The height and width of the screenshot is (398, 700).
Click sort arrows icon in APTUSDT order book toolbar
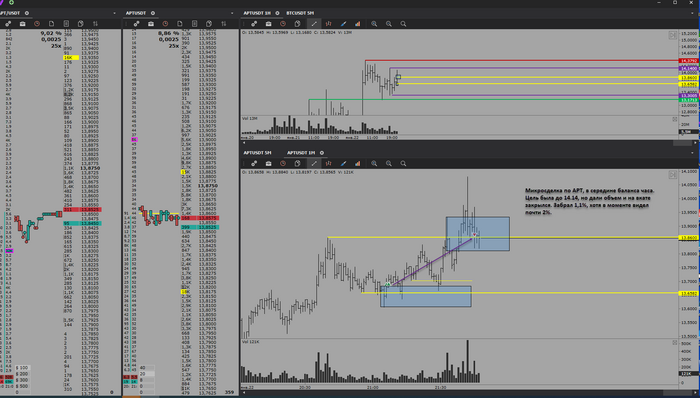224,24
